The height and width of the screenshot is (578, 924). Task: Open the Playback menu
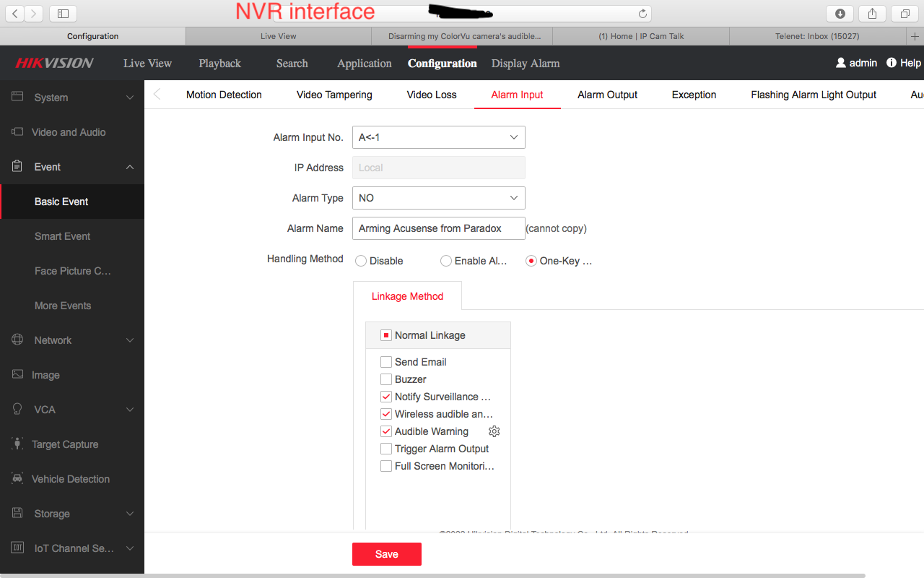pos(219,64)
